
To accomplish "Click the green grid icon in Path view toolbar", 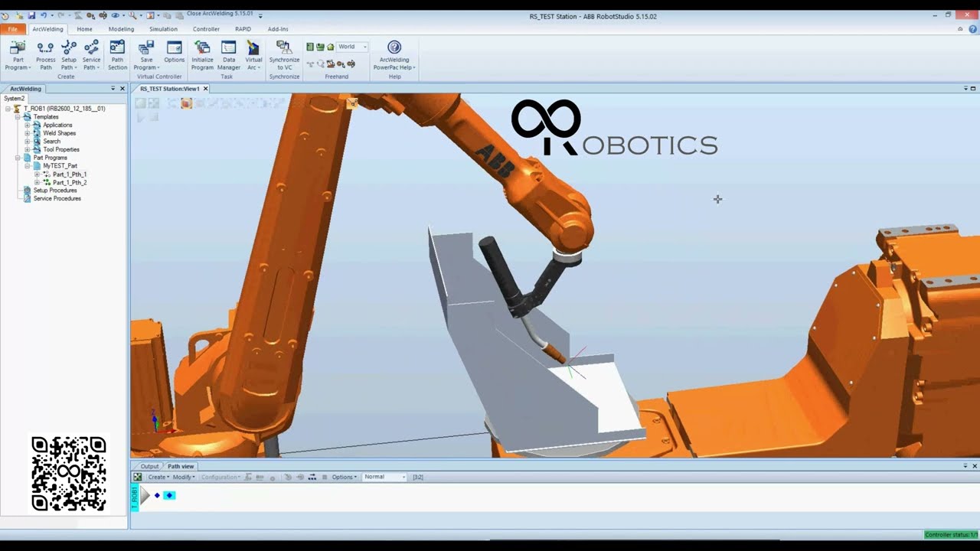I will 138,477.
